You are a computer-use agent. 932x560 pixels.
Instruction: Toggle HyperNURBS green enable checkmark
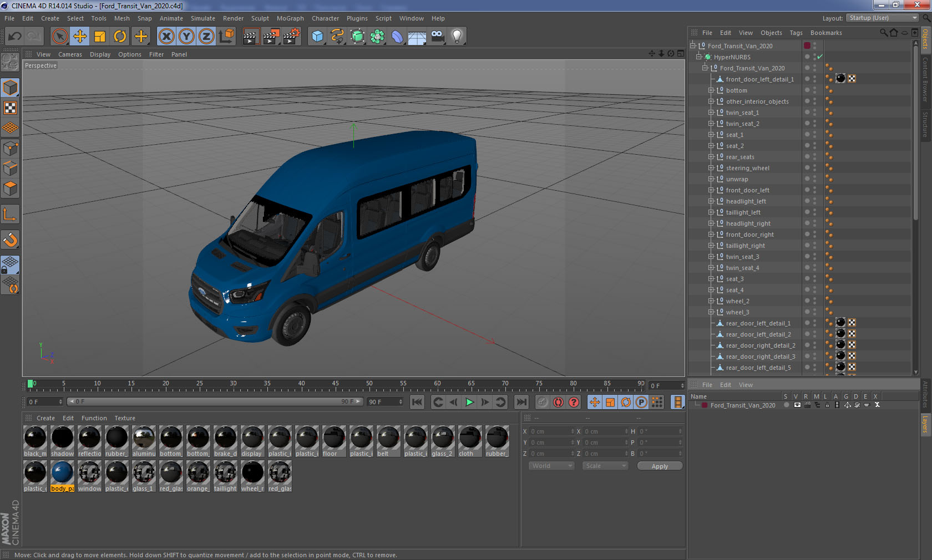click(x=820, y=57)
